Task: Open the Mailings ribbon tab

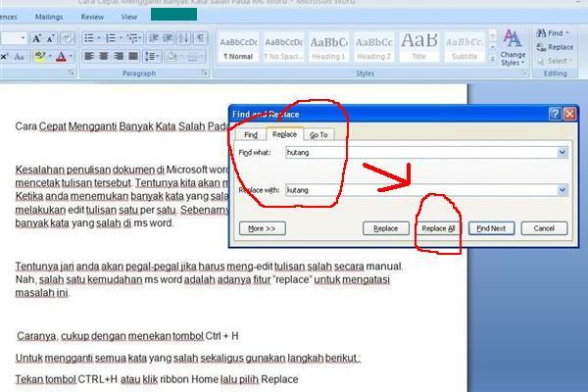Action: 49,17
